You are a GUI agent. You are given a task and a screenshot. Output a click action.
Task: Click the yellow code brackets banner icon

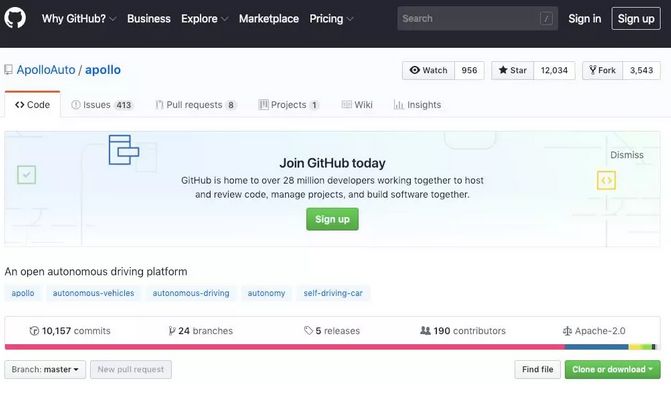(606, 180)
